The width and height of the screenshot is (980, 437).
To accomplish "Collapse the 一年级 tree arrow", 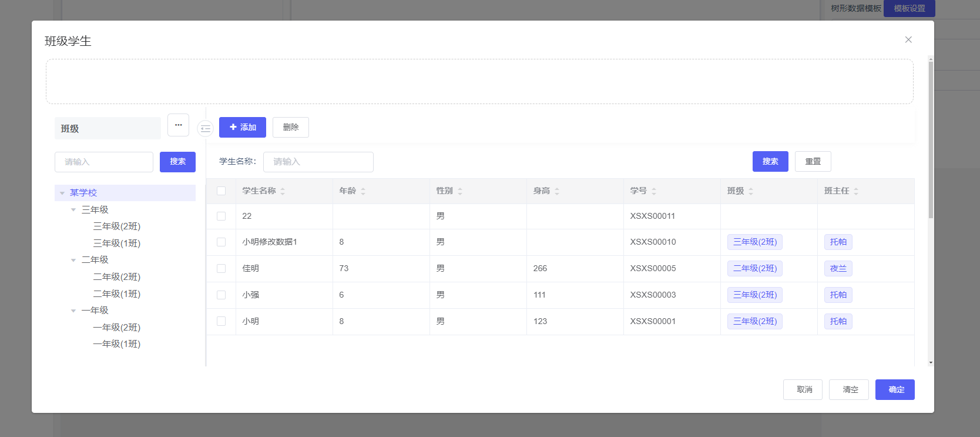I will (x=73, y=311).
